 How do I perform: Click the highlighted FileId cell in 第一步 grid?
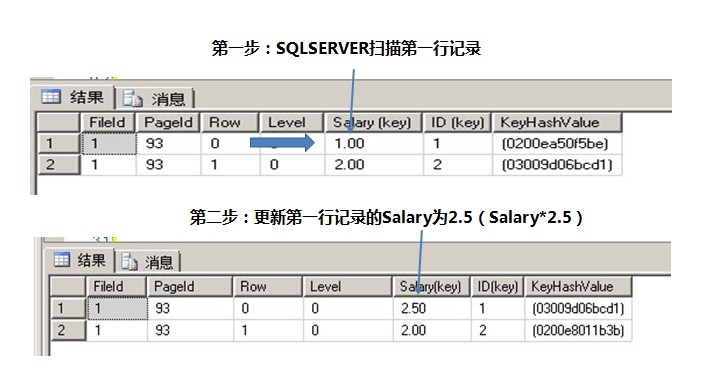pyautogui.click(x=109, y=144)
